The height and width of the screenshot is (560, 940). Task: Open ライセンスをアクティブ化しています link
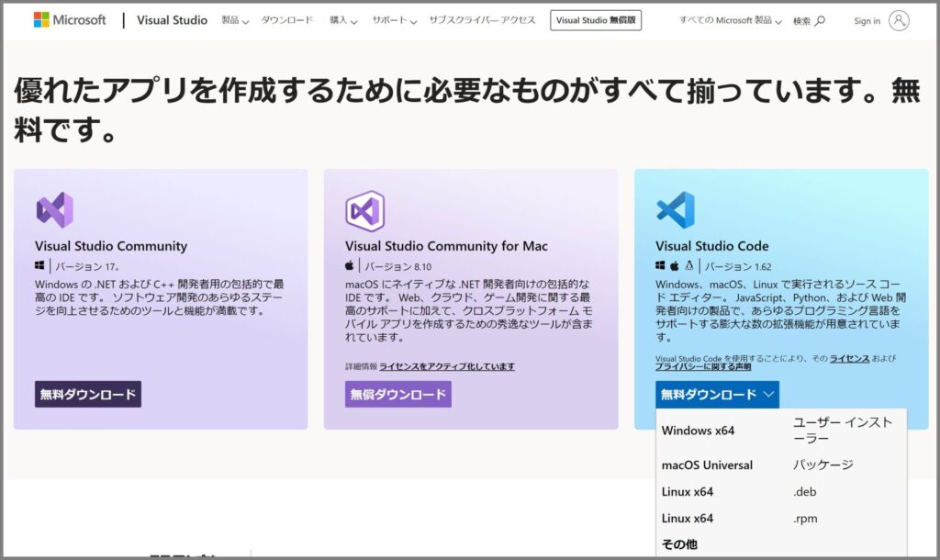tap(447, 366)
